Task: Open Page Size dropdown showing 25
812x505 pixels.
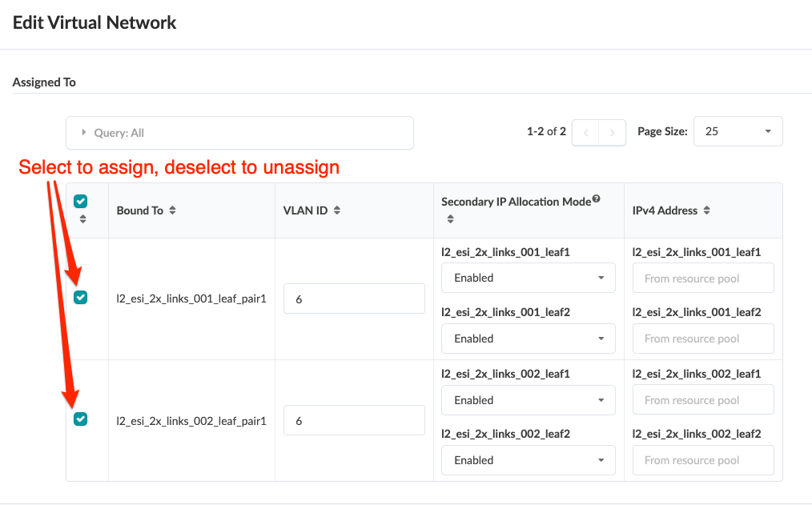Action: (x=738, y=131)
